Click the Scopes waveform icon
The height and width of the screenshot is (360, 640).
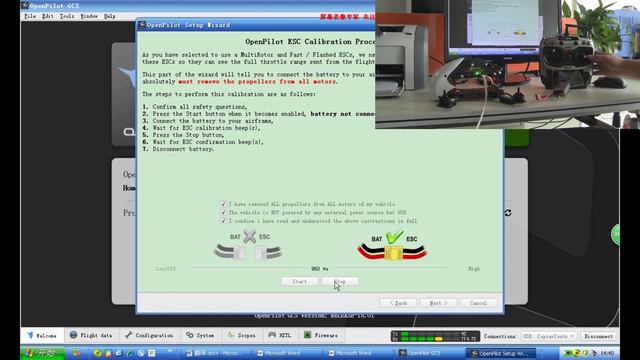[231, 335]
